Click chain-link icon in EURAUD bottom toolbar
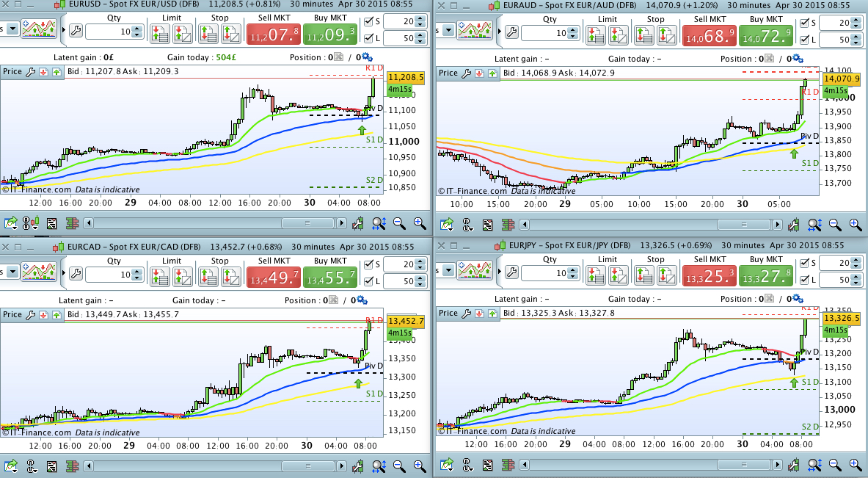Viewport: 868px width, 478px height. pos(467,225)
